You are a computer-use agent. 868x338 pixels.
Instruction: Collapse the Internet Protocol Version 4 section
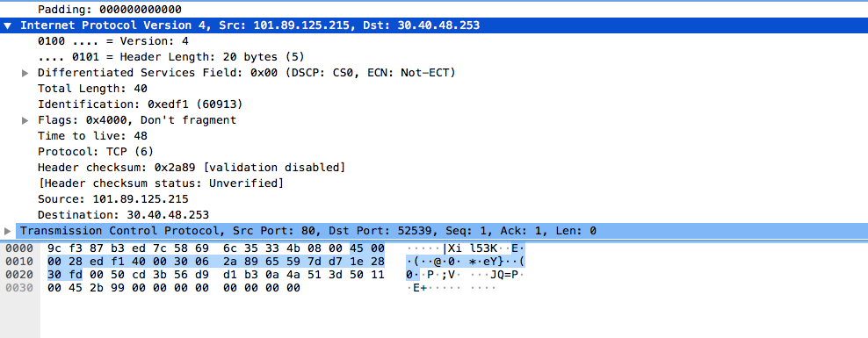click(x=7, y=25)
